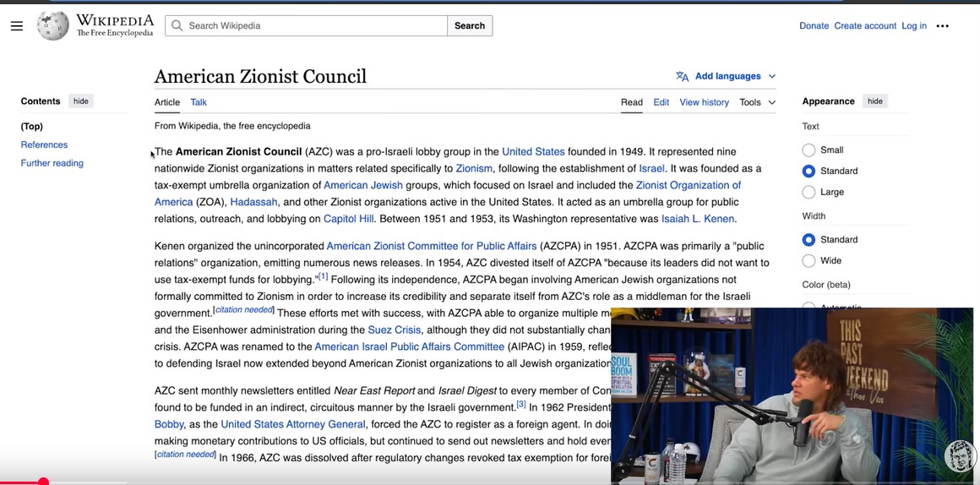The image size is (980, 485).
Task: Click the Search button
Action: tap(470, 25)
